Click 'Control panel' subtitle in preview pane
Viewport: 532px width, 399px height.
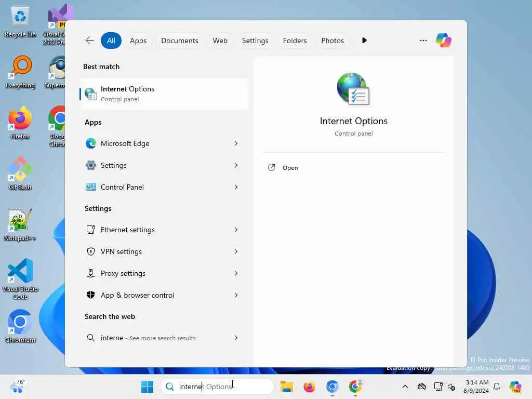click(x=353, y=134)
